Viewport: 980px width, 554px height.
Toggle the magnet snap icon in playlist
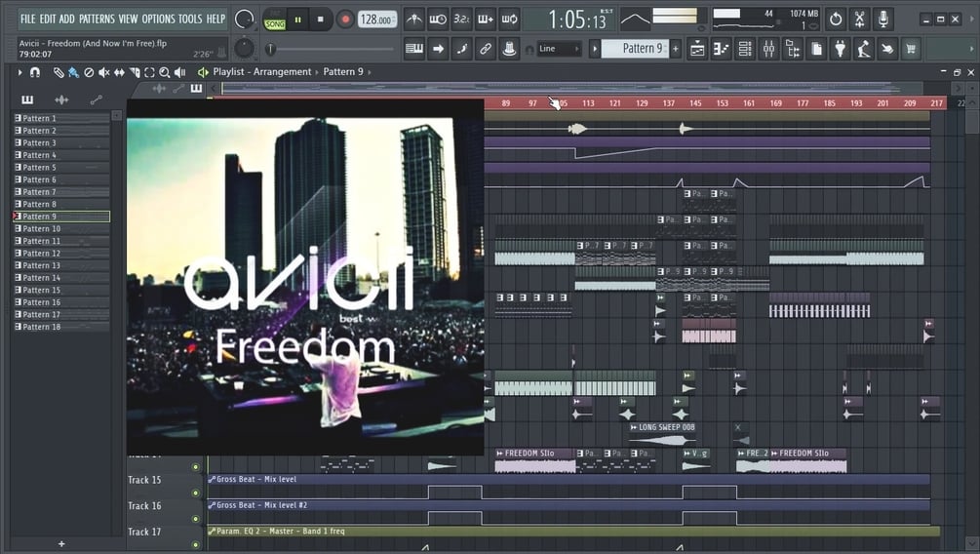(35, 72)
